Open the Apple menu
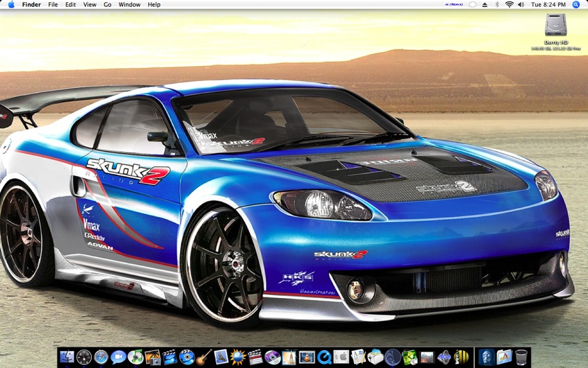 11,4
